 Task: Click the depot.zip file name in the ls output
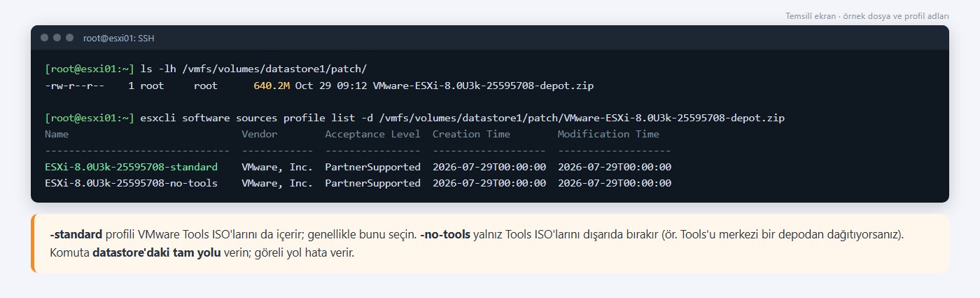click(483, 86)
